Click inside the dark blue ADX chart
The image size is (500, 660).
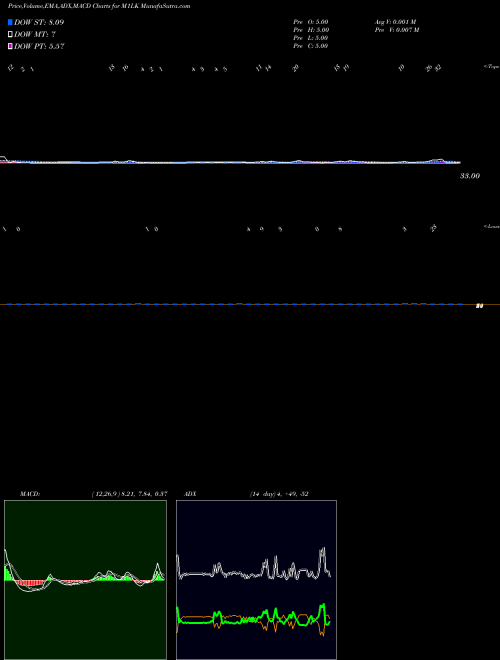click(x=256, y=580)
